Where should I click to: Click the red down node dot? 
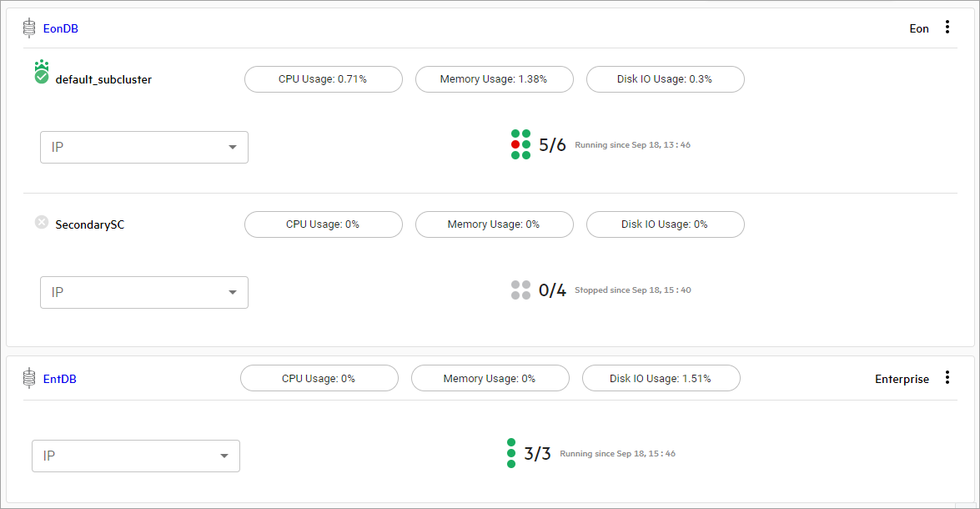515,144
